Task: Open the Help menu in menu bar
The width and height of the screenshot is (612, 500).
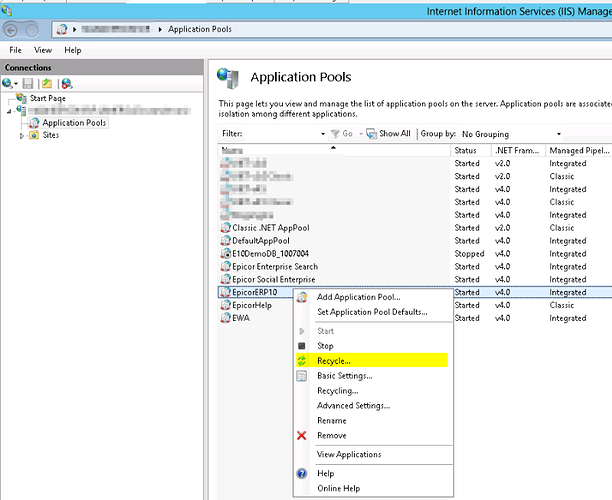Action: click(x=73, y=50)
